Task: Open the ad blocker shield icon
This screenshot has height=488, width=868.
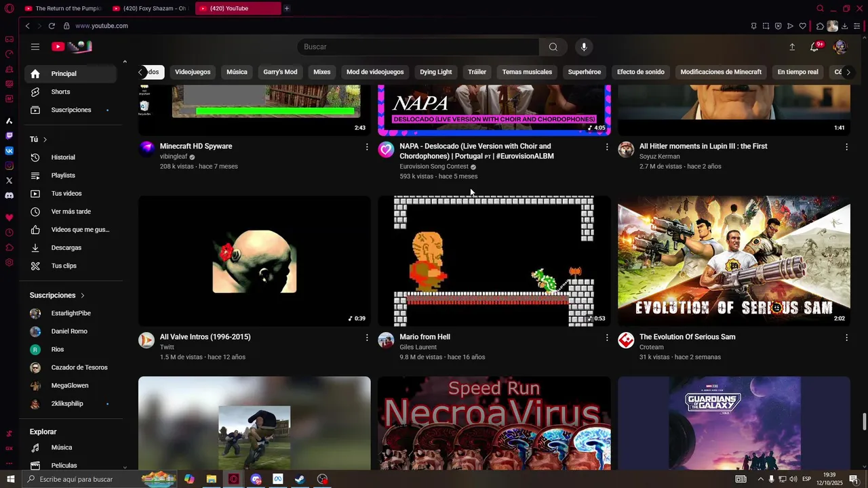Action: [778, 26]
